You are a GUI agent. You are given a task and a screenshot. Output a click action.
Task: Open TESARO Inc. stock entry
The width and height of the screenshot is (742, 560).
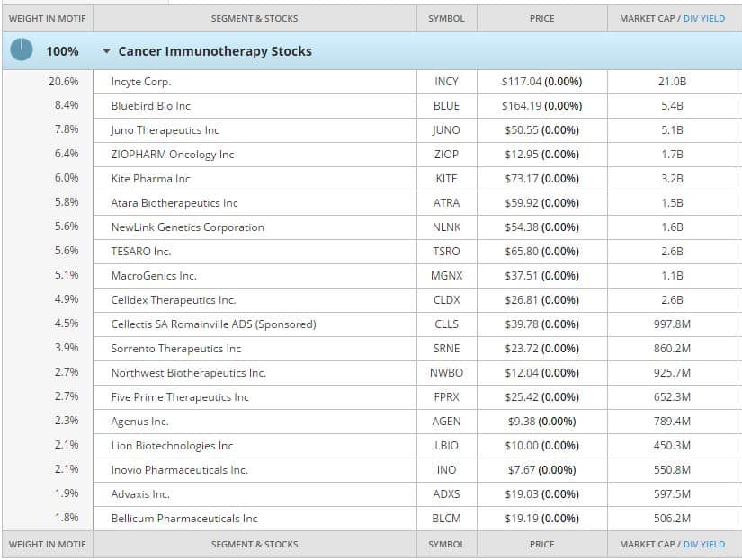[x=140, y=252]
